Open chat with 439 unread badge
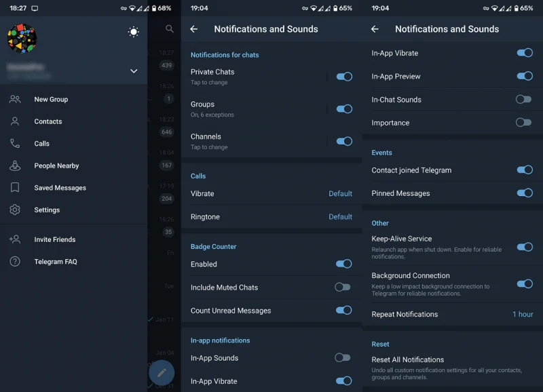This screenshot has width=543, height=392. tap(166, 65)
